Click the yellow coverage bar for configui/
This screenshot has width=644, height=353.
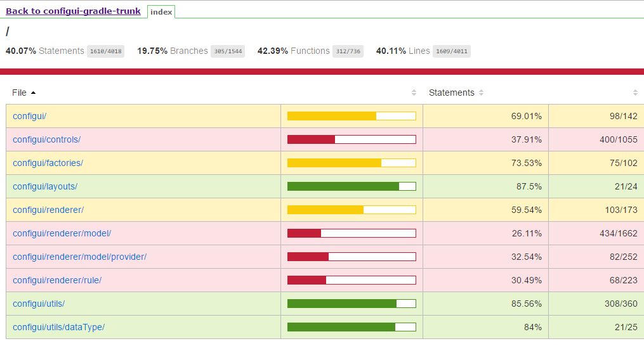(x=352, y=116)
